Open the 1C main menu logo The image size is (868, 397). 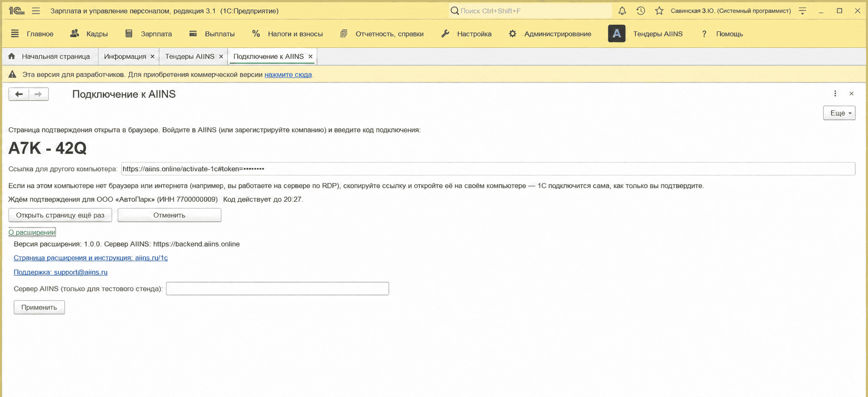click(x=16, y=10)
